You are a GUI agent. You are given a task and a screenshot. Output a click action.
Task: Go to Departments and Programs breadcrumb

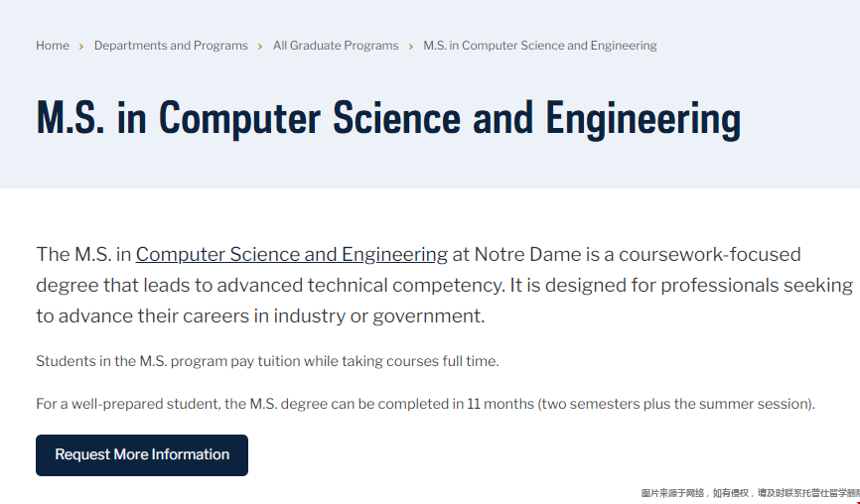tap(171, 46)
